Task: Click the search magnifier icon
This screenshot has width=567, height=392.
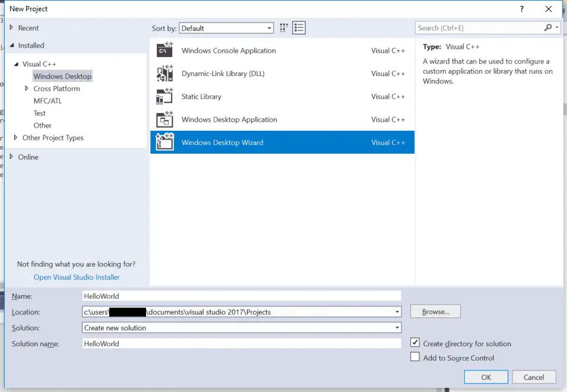Action: tap(547, 27)
